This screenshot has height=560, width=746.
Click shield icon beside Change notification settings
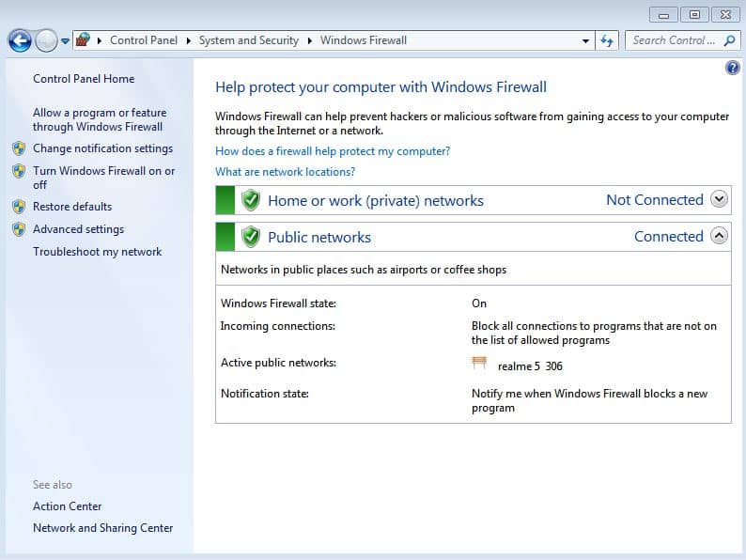[x=19, y=148]
